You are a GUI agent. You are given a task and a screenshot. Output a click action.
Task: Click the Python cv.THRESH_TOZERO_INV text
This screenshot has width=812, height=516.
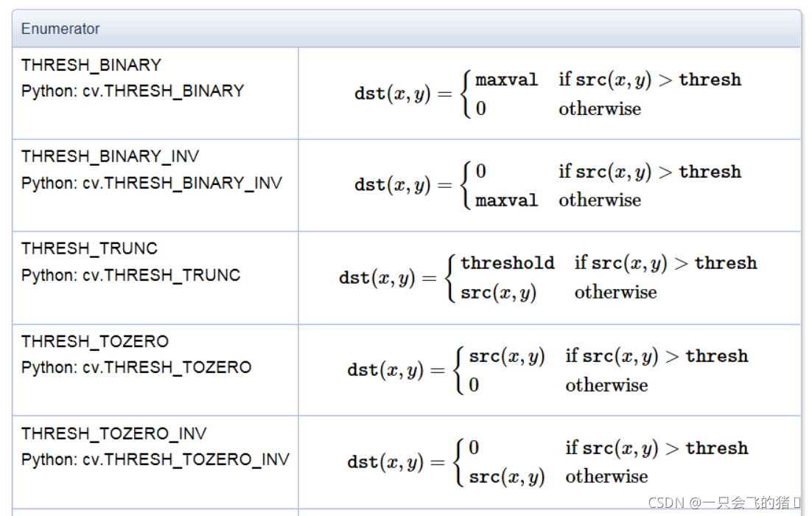[x=155, y=459]
